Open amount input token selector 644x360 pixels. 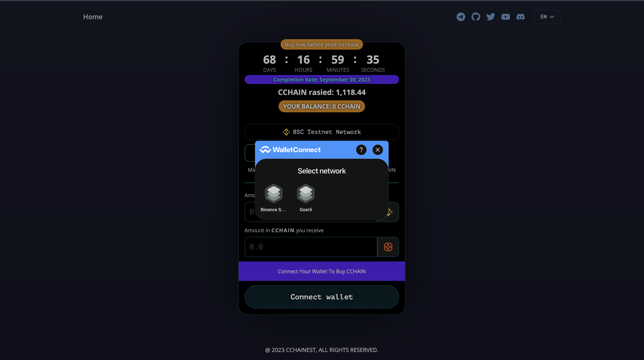(x=388, y=212)
